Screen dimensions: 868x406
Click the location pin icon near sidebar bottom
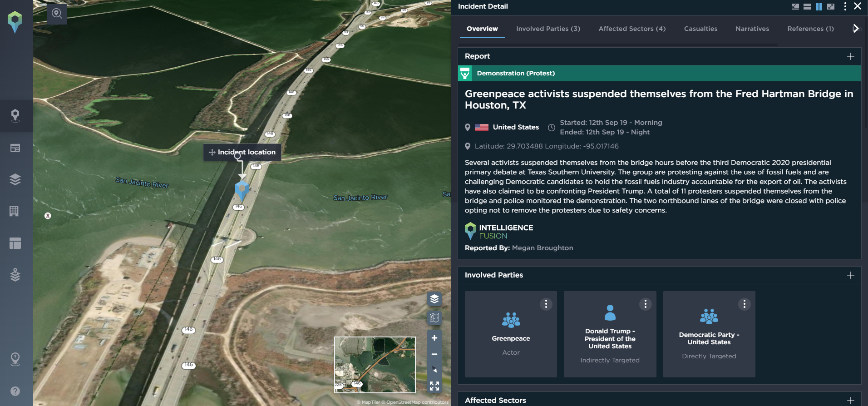coord(15,359)
